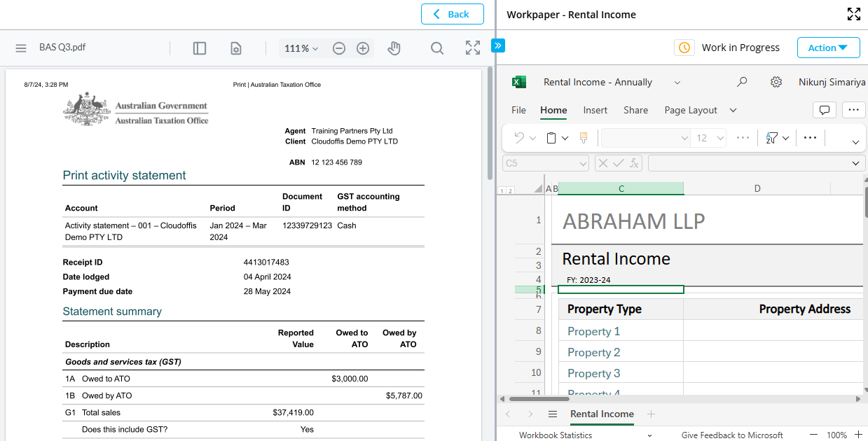Open Excel settings gear icon
Screen dimensions: 868x441
(x=776, y=82)
